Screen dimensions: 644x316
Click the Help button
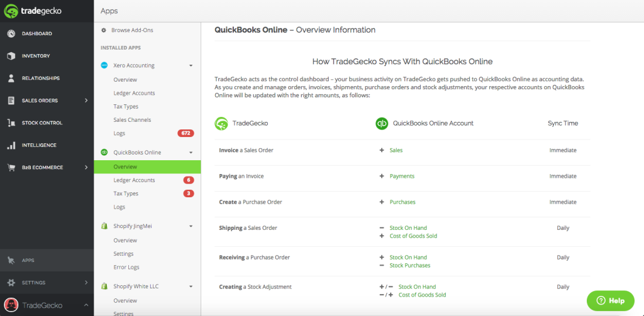point(610,300)
